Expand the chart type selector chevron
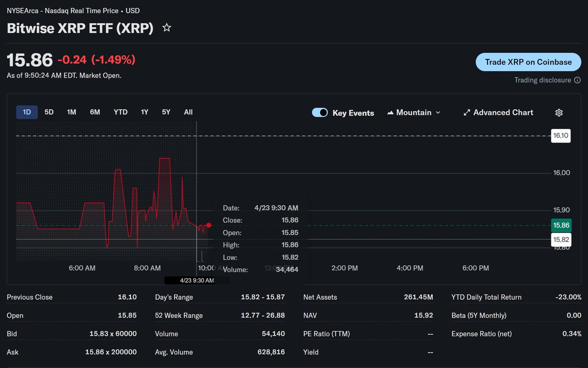This screenshot has height=368, width=588. pos(439,112)
